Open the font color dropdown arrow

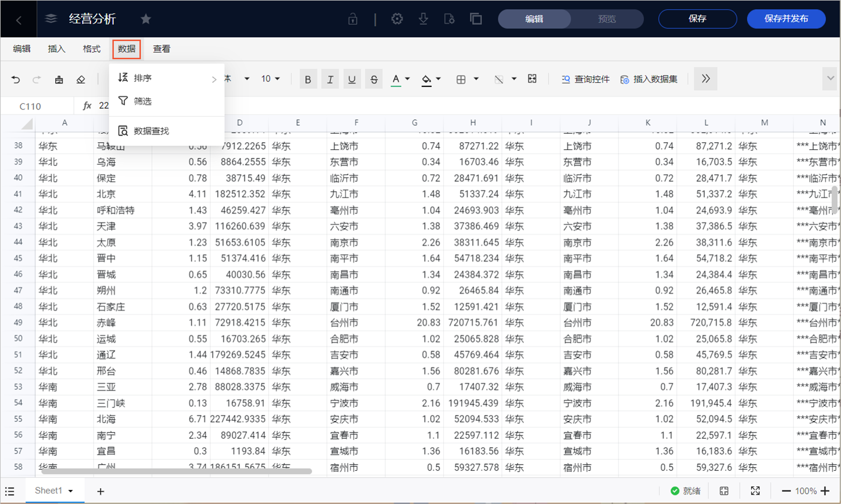point(408,79)
